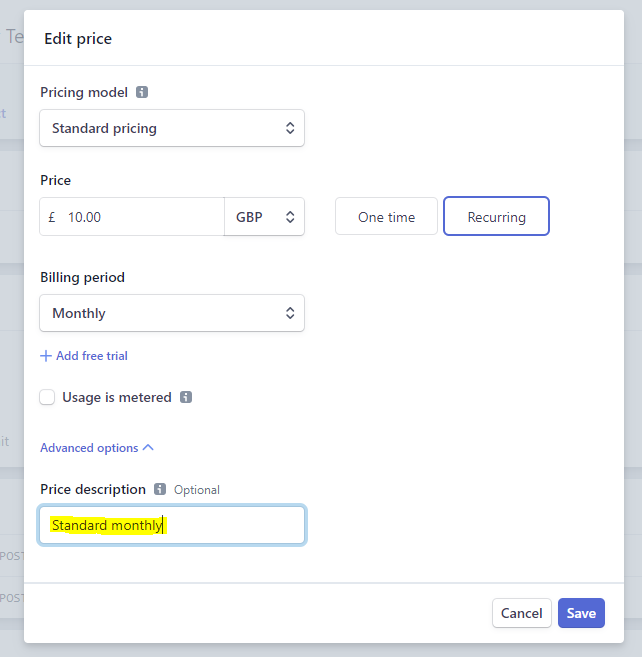Click the plus icon before Add free trial
This screenshot has height=657, width=642.
[46, 356]
